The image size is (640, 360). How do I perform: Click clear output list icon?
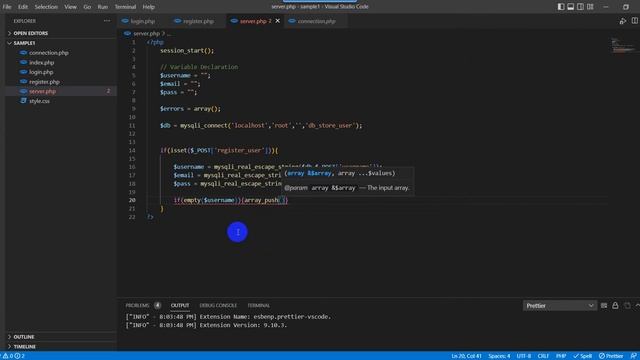point(604,306)
